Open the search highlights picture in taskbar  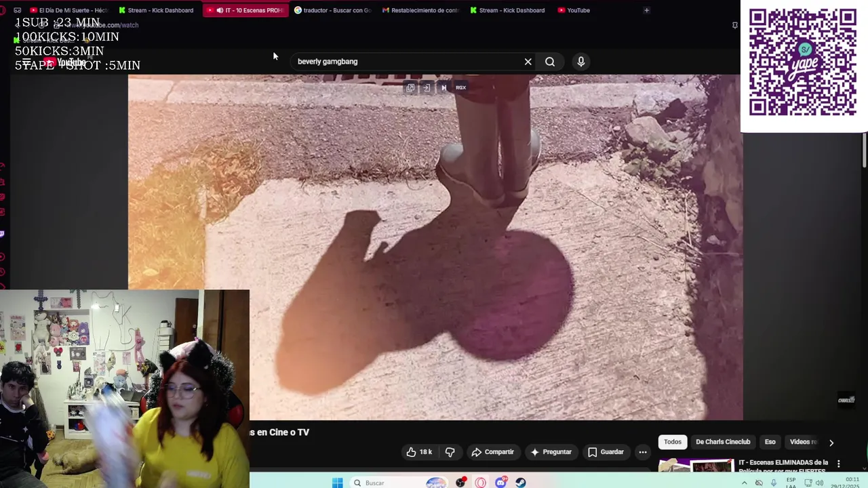436,483
